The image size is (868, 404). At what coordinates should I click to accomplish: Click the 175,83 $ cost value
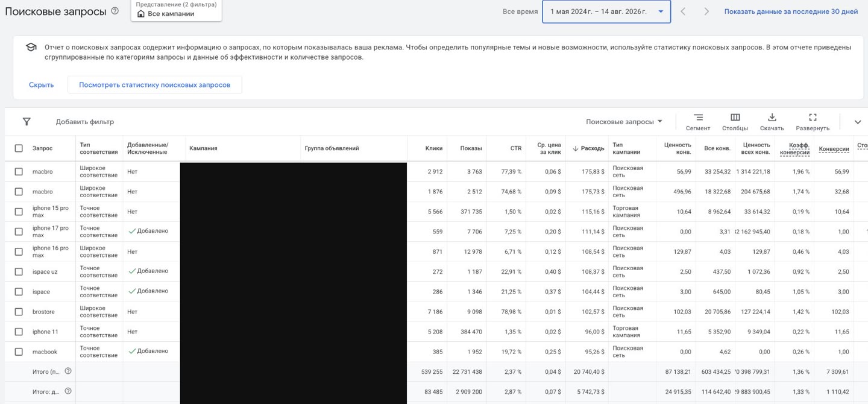click(x=593, y=172)
